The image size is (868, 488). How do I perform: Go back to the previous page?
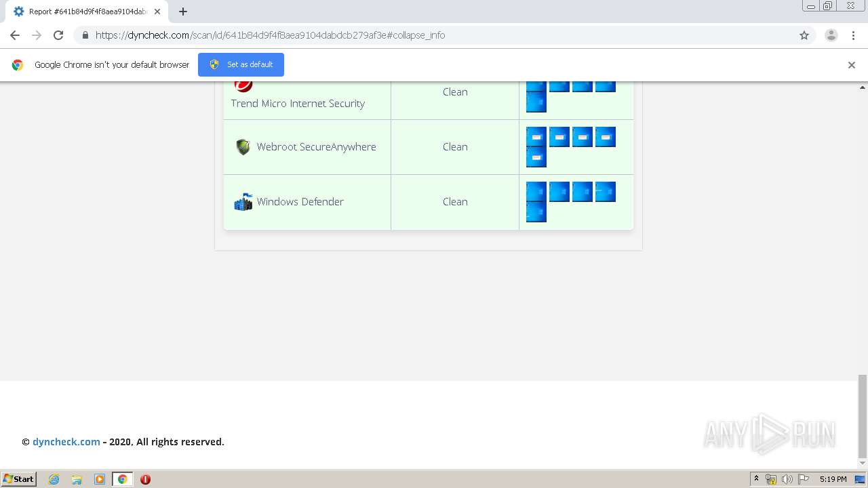tap(15, 35)
